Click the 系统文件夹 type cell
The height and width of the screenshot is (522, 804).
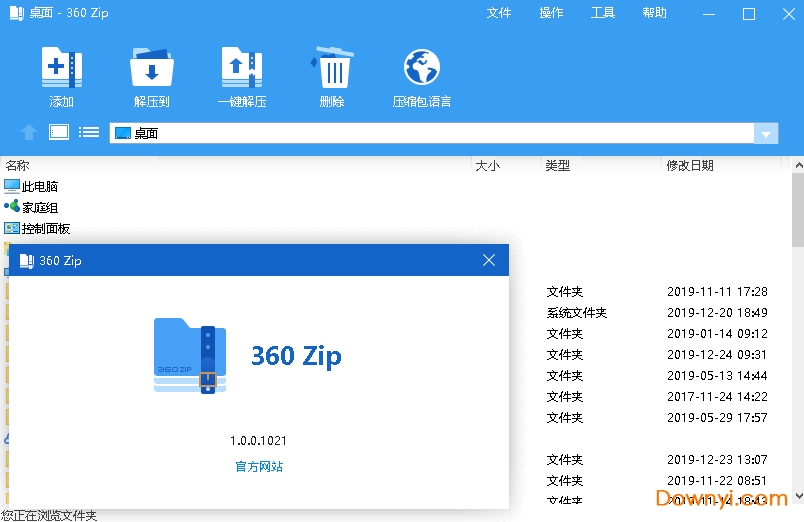coord(577,313)
